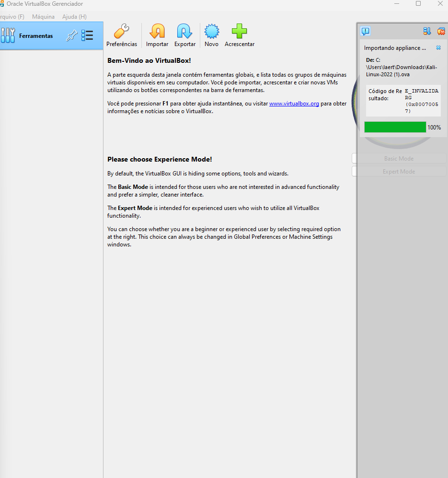
Task: Select the Ferramentas tools entry
Action: tap(51, 35)
